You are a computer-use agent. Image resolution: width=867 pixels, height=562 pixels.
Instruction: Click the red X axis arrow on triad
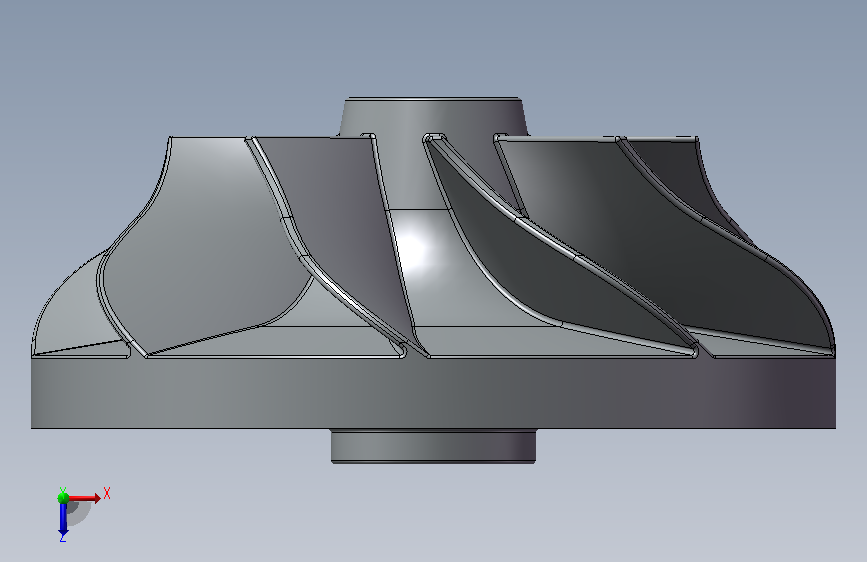coord(86,498)
